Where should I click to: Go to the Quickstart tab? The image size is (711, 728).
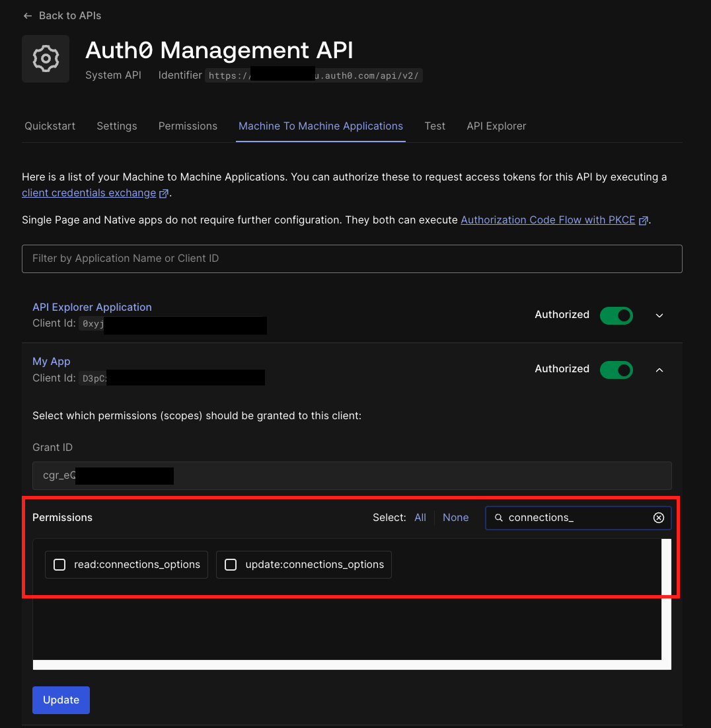[x=50, y=126]
